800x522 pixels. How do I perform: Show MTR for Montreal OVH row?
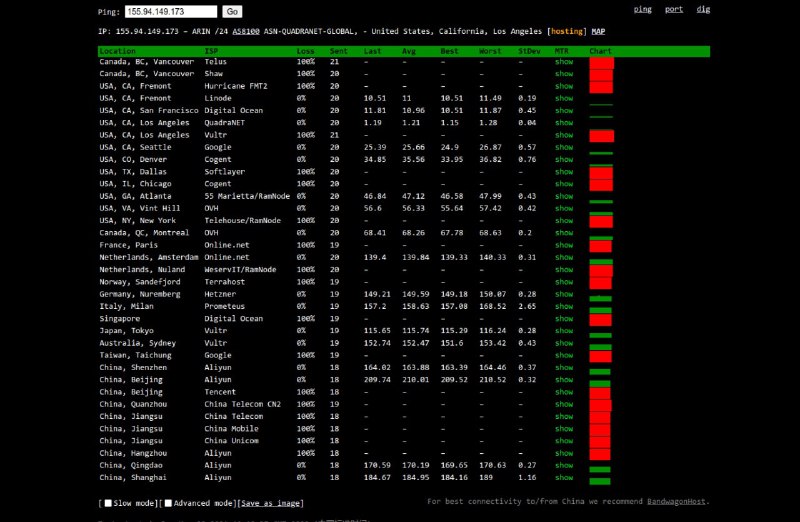(564, 233)
